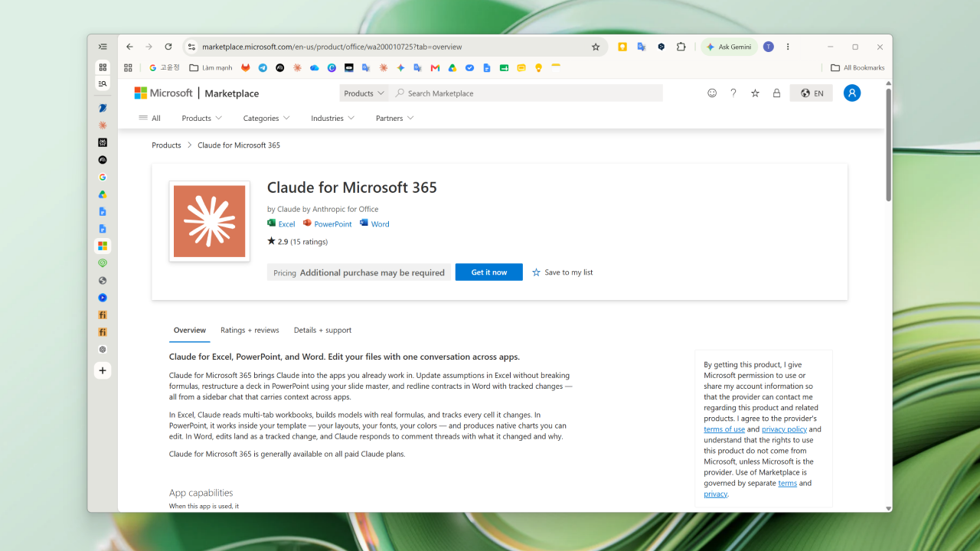
Task: Open the user account avatar icon
Action: coord(852,93)
